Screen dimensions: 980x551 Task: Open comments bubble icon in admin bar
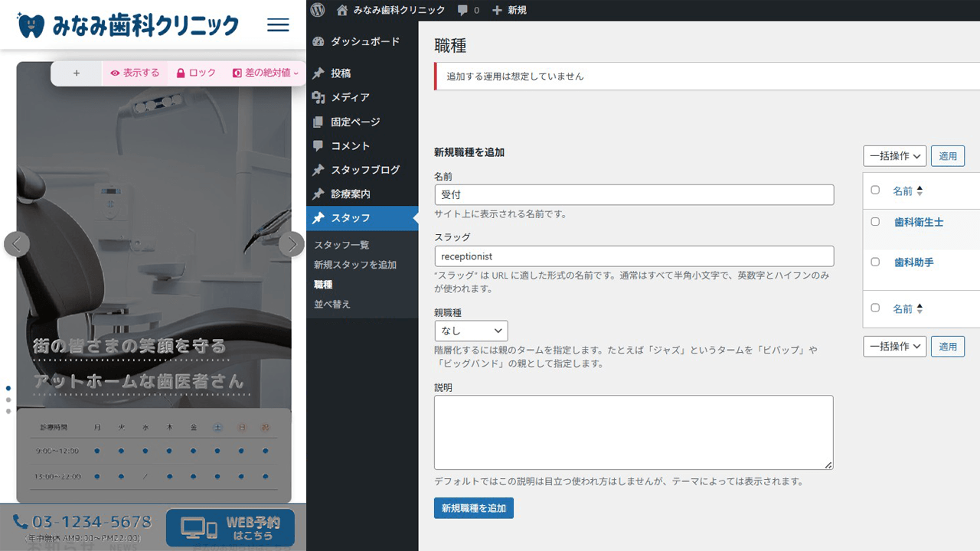462,10
